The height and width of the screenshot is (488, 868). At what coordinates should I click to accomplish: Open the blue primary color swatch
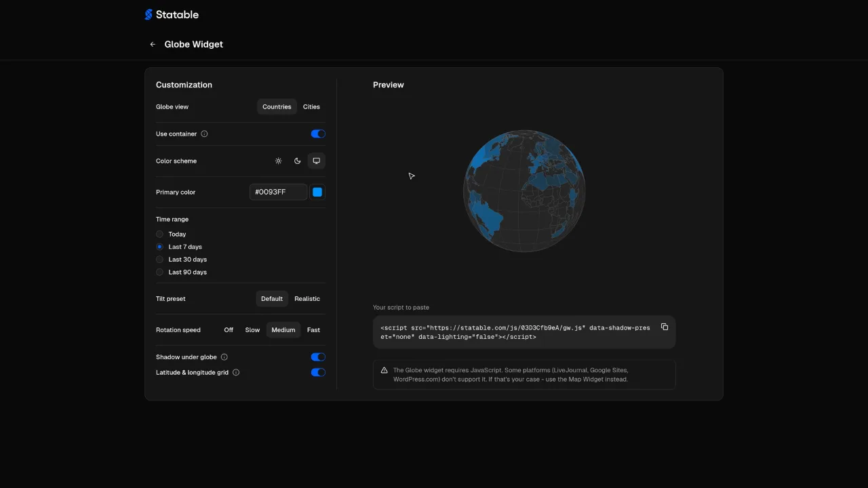pyautogui.click(x=317, y=192)
